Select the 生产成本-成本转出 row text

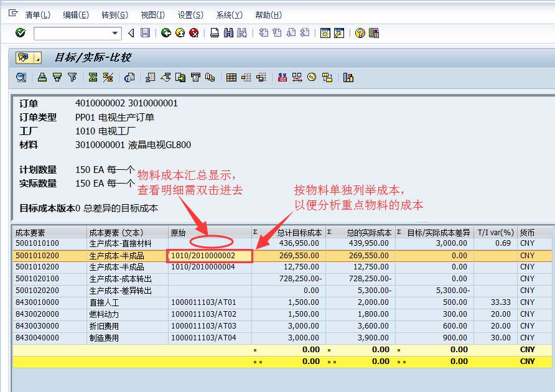(120, 279)
